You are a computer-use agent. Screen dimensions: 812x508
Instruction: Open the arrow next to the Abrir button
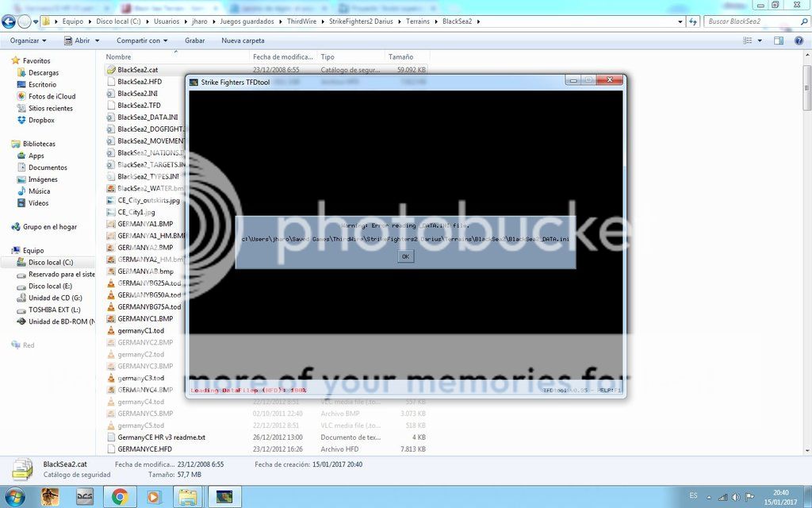(x=98, y=40)
